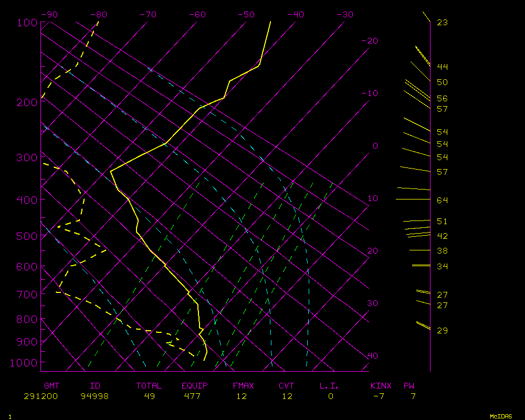This screenshot has width=525, height=420.
Task: Click the GMT header label
Action: 51,386
